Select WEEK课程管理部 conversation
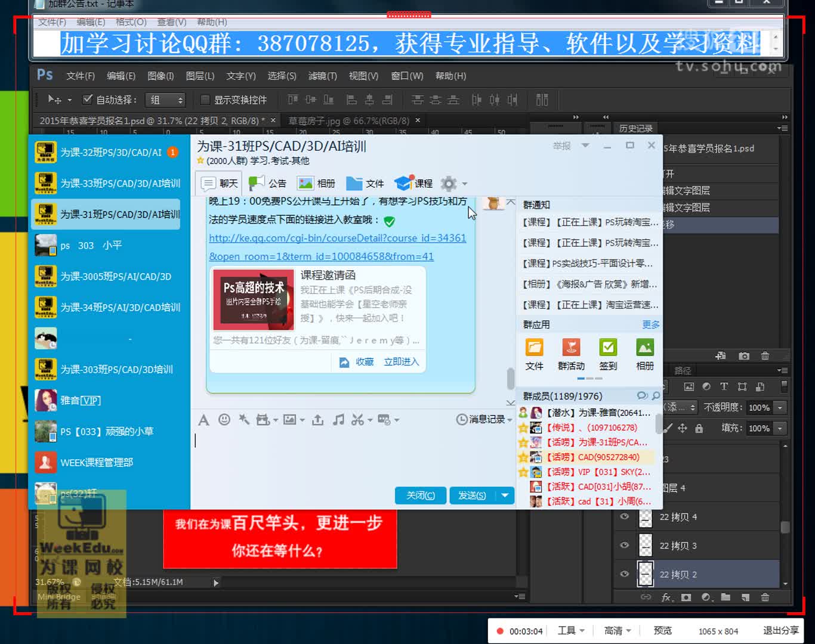The height and width of the screenshot is (644, 815). point(106,462)
